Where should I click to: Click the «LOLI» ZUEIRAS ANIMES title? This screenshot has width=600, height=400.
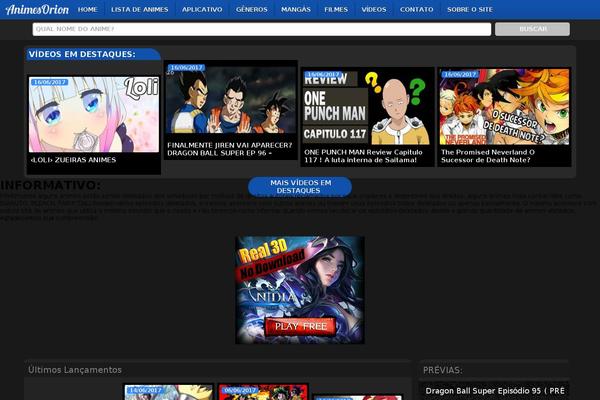73,160
